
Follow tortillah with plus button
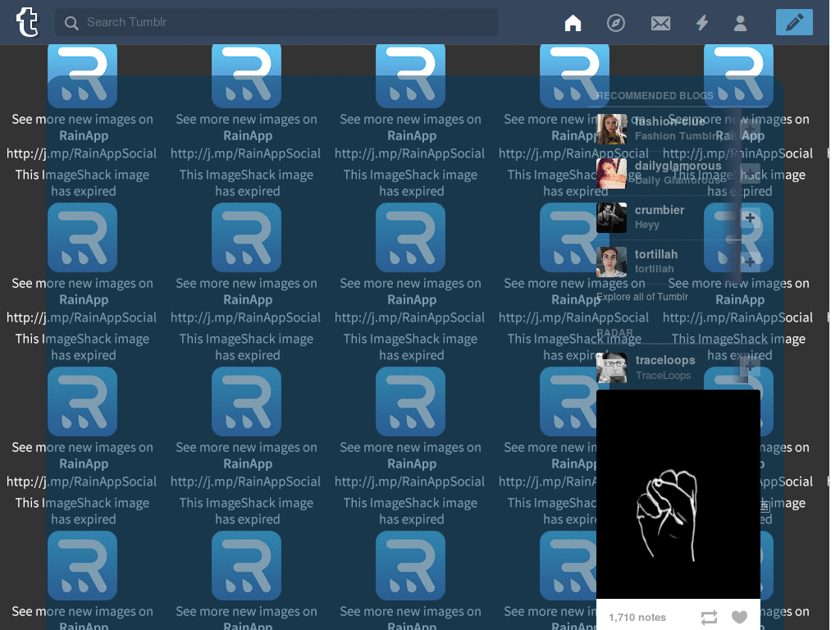(x=750, y=262)
